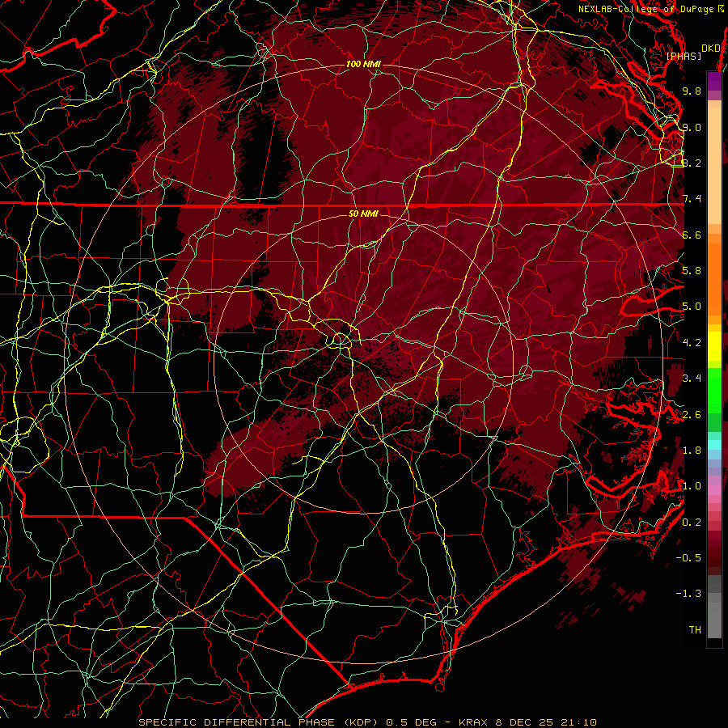The image size is (728, 728).
Task: Click the KRAX 8 DEC 25 21:10 timestamp
Action: tap(527, 722)
